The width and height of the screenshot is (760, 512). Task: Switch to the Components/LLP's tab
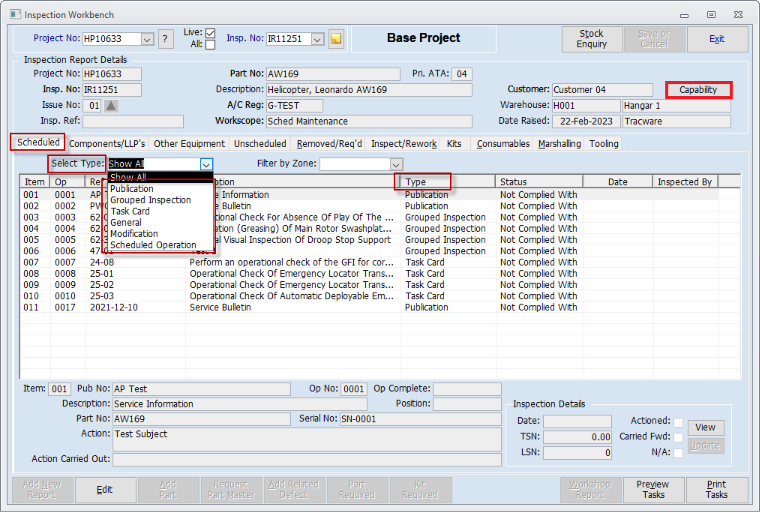click(107, 144)
